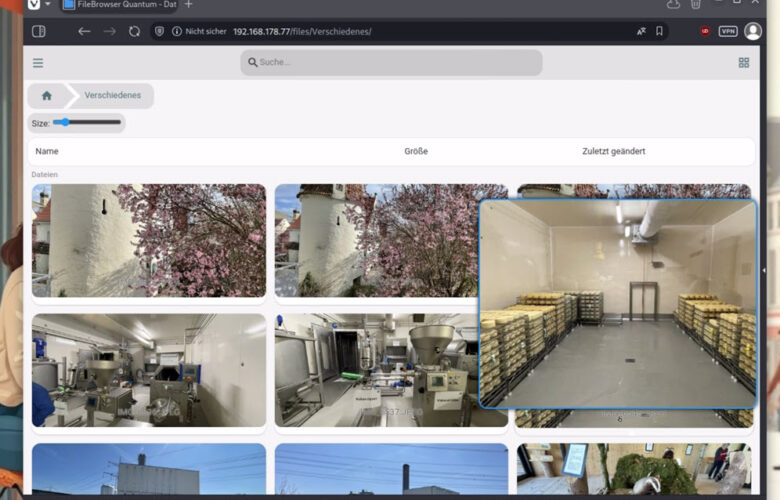Open a new tab with the plus button

coord(189,4)
